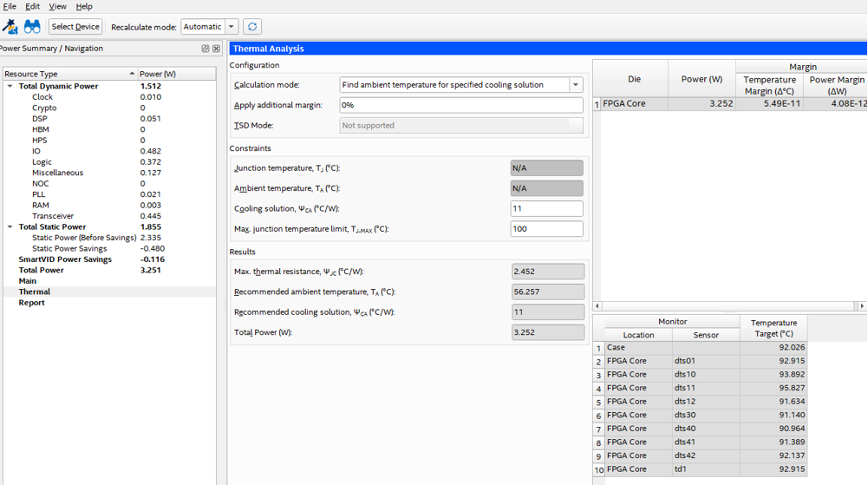Open the File menu

coord(10,7)
